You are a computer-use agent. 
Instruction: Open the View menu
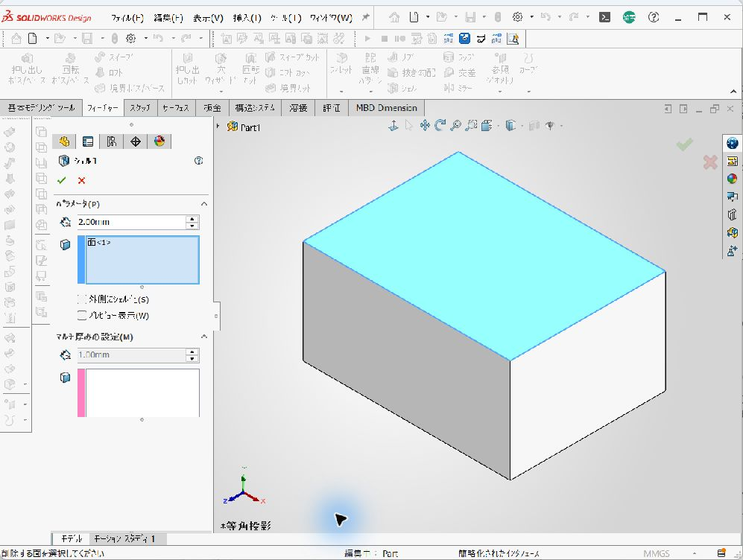click(208, 18)
